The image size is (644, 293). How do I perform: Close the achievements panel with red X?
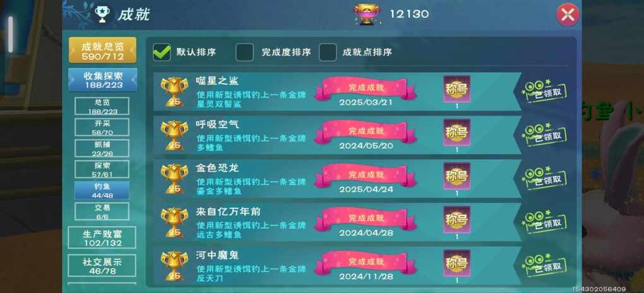click(568, 15)
